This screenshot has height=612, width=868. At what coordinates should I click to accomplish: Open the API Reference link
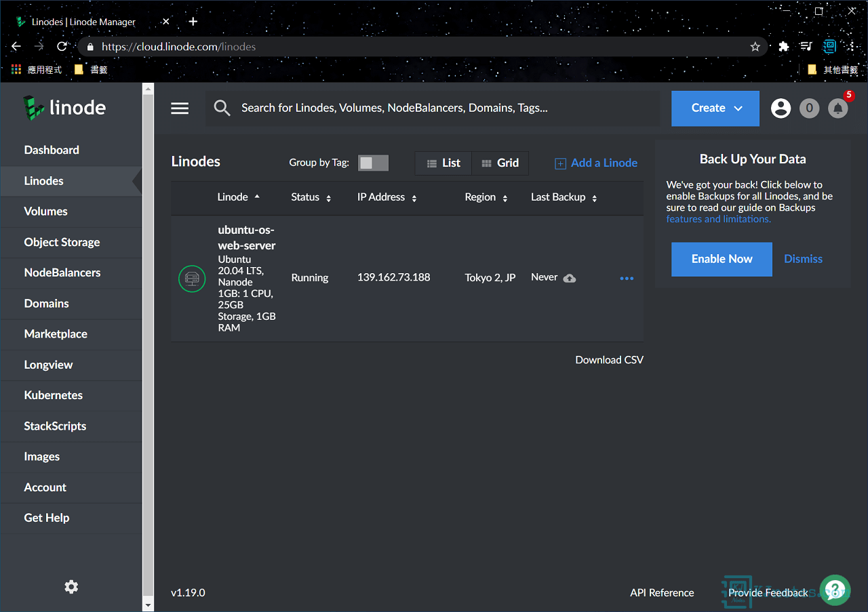tap(662, 593)
